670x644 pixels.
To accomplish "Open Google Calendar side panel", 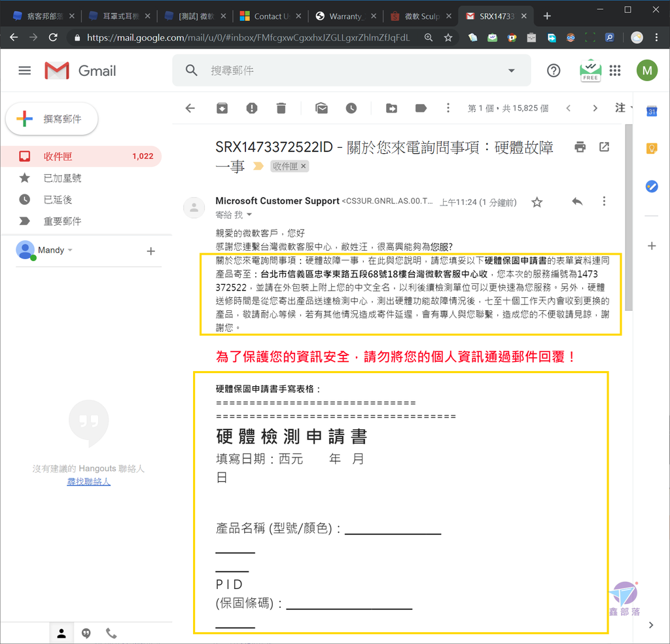I will pyautogui.click(x=652, y=111).
